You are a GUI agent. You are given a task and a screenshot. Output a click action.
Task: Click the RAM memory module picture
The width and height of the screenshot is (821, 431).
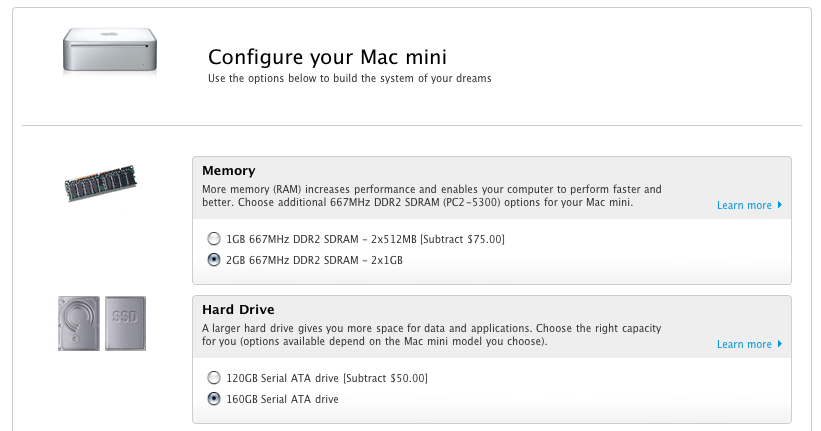[101, 183]
